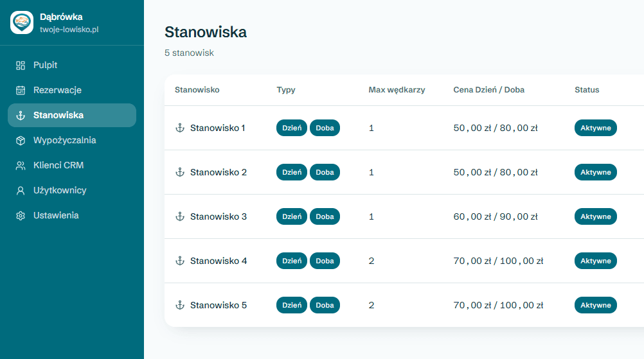Select Stanowiska in the sidebar
This screenshot has height=359, width=644.
pos(72,116)
